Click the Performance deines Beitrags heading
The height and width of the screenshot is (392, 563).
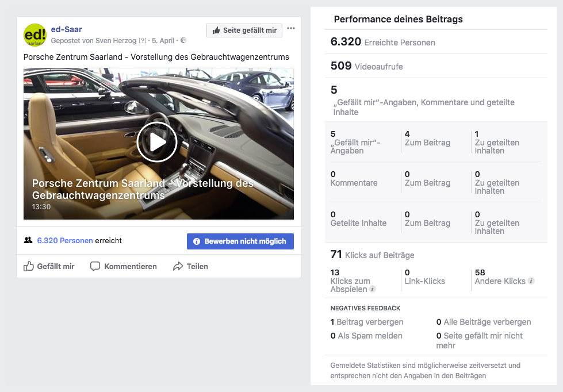[398, 19]
